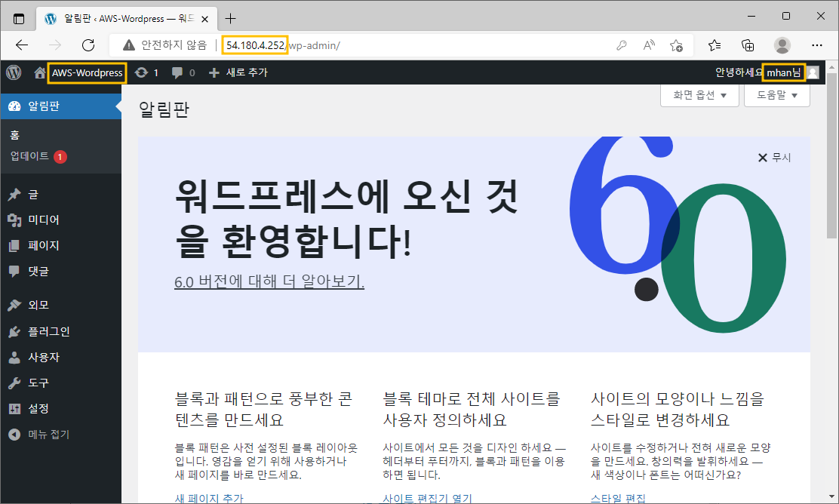Open the comments bubble in admin bar
The image size is (839, 504).
tap(177, 72)
